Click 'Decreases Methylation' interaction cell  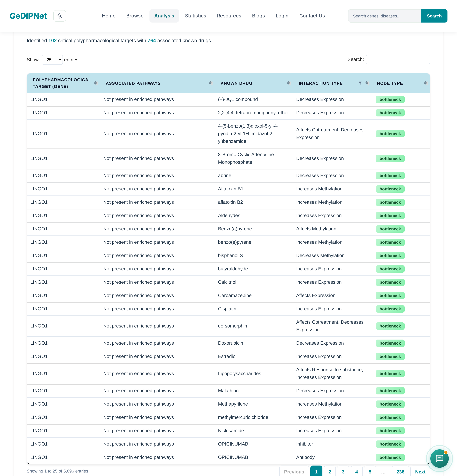coord(320,255)
